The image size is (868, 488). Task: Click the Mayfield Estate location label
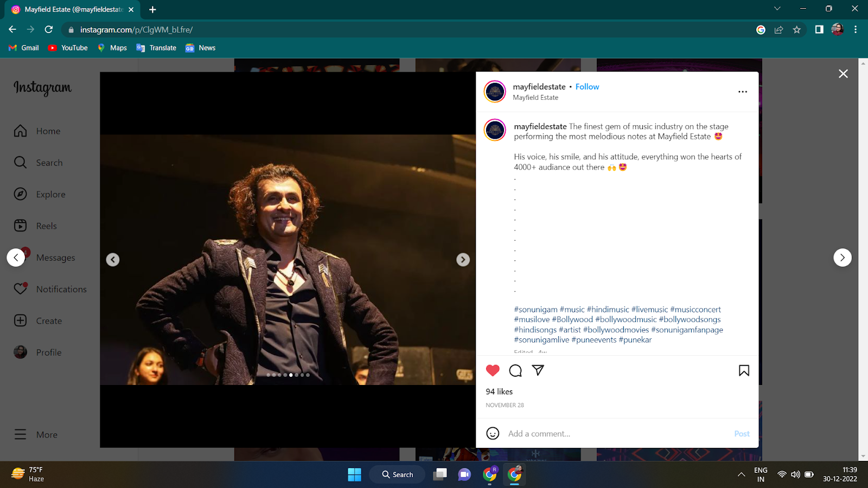(535, 98)
